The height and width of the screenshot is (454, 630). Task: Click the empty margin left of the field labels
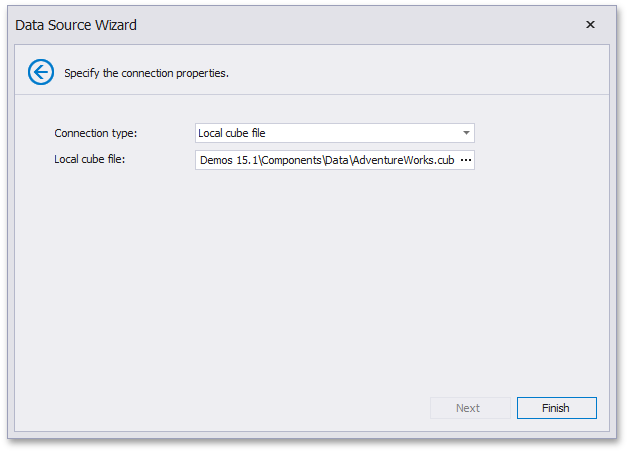(x=32, y=146)
